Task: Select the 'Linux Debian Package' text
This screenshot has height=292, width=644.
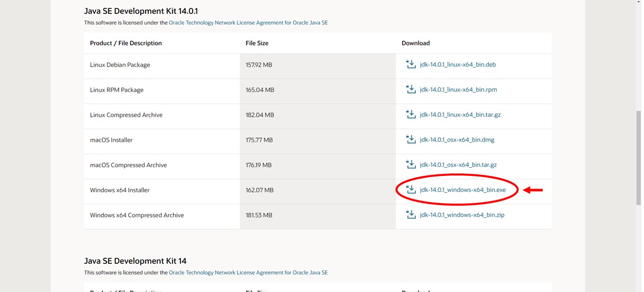Action: (120, 65)
